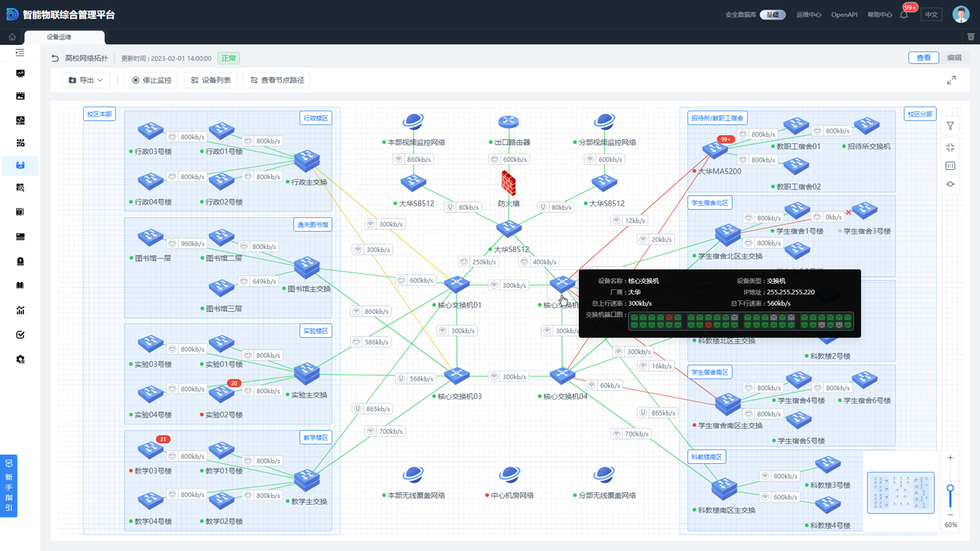Click the trash icon at tab bar right
Viewport: 980px width, 551px height.
[971, 37]
